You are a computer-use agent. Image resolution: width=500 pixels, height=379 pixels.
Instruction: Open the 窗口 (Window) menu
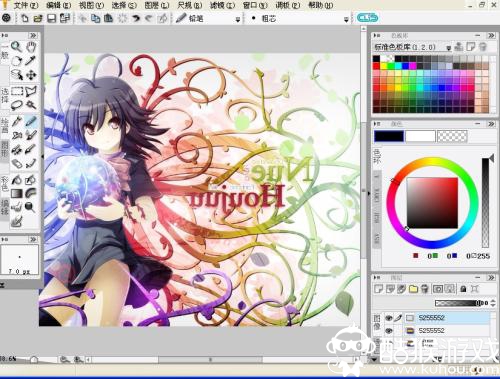point(255,5)
